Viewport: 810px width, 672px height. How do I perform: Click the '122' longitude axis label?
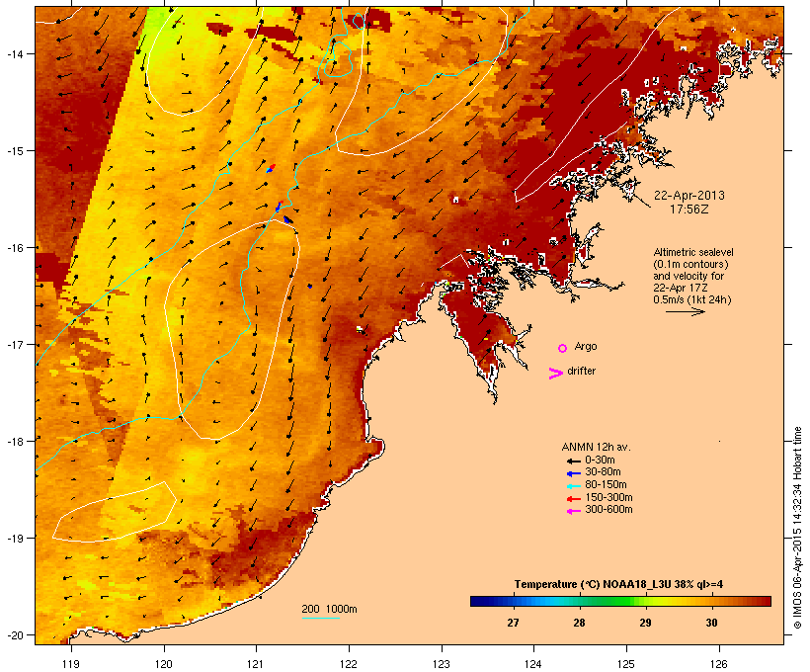pos(349,664)
